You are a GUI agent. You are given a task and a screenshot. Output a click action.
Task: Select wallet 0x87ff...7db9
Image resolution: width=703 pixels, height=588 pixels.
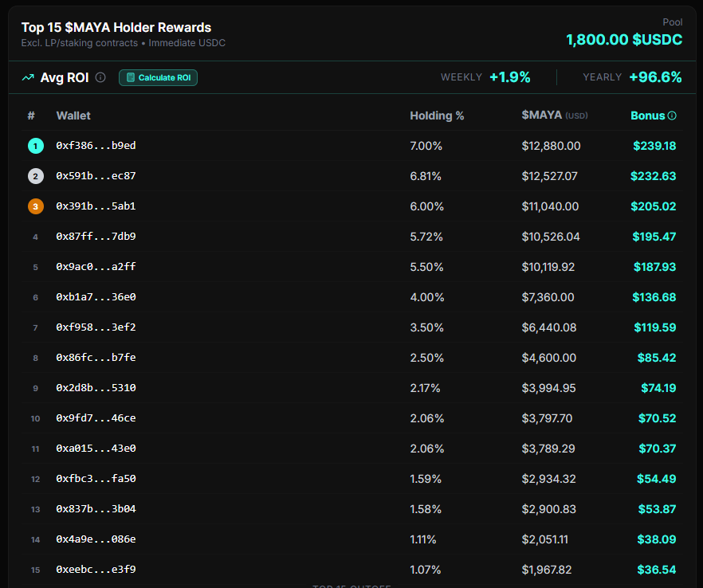click(x=96, y=237)
